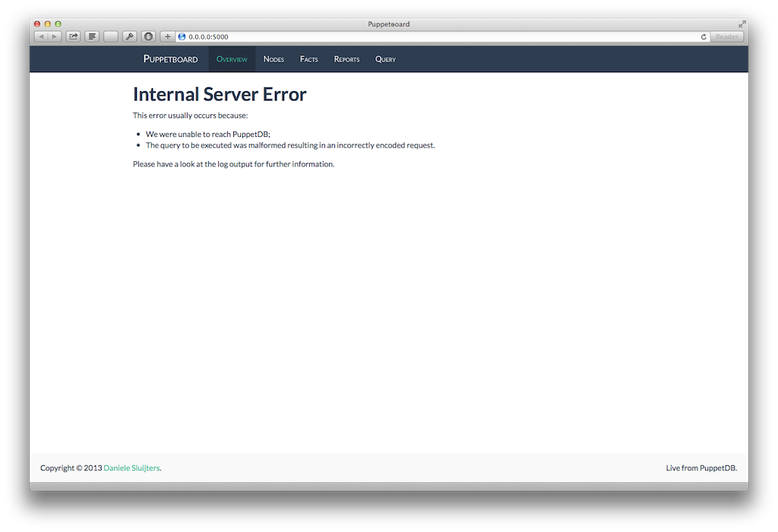Click the globe site icon in address bar
778x532 pixels.
[x=182, y=36]
